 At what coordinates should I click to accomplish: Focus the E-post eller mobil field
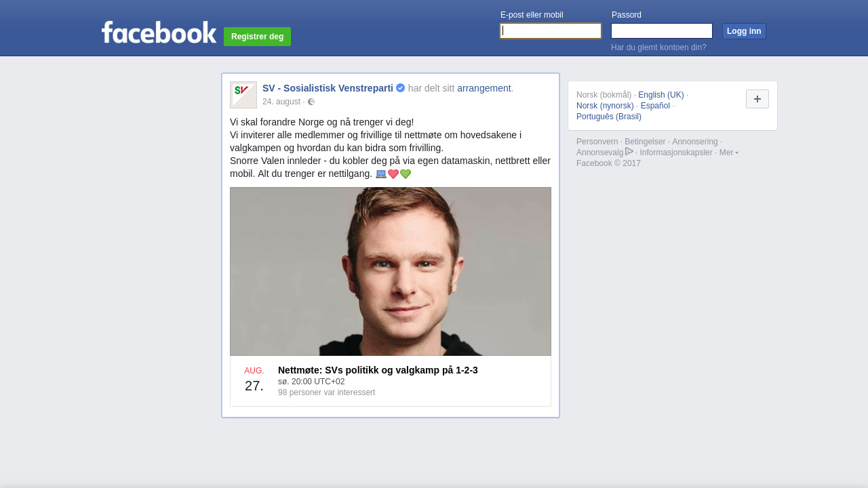point(551,31)
